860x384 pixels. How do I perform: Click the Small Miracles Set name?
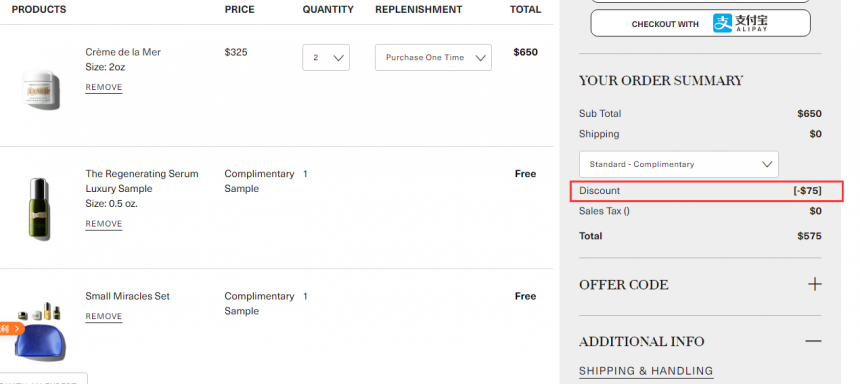pos(127,296)
